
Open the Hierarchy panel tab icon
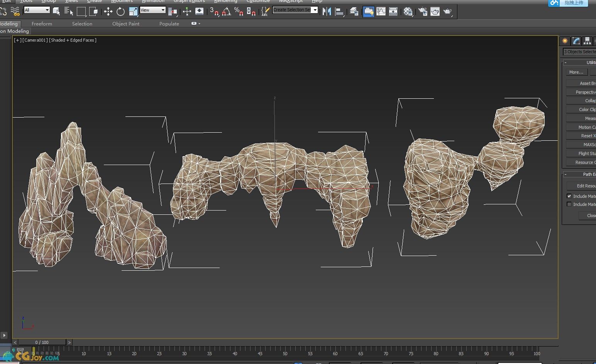588,40
